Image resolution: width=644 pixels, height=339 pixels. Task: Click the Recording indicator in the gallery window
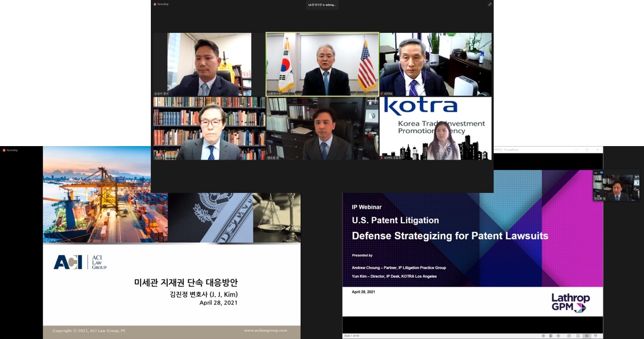pos(161,4)
